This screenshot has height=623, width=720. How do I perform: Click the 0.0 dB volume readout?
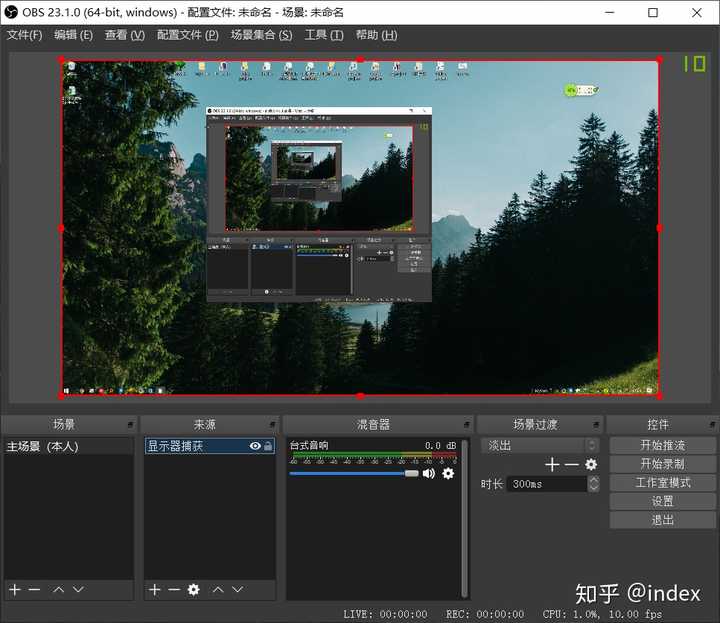click(x=440, y=445)
